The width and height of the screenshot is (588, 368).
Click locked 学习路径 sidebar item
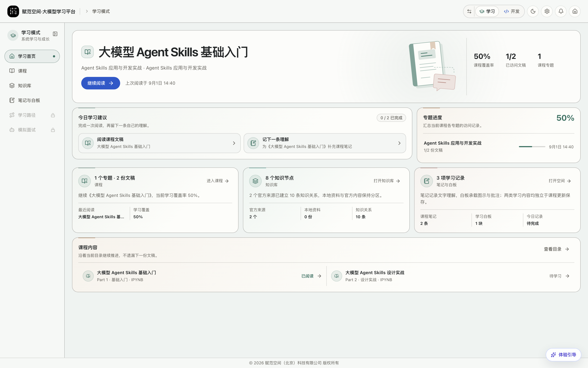[x=32, y=115]
